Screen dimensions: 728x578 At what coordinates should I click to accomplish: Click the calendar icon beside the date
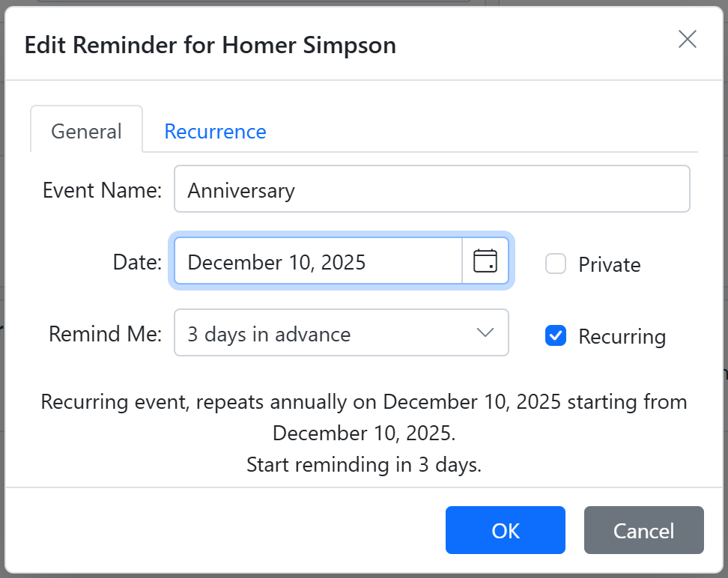pos(485,261)
